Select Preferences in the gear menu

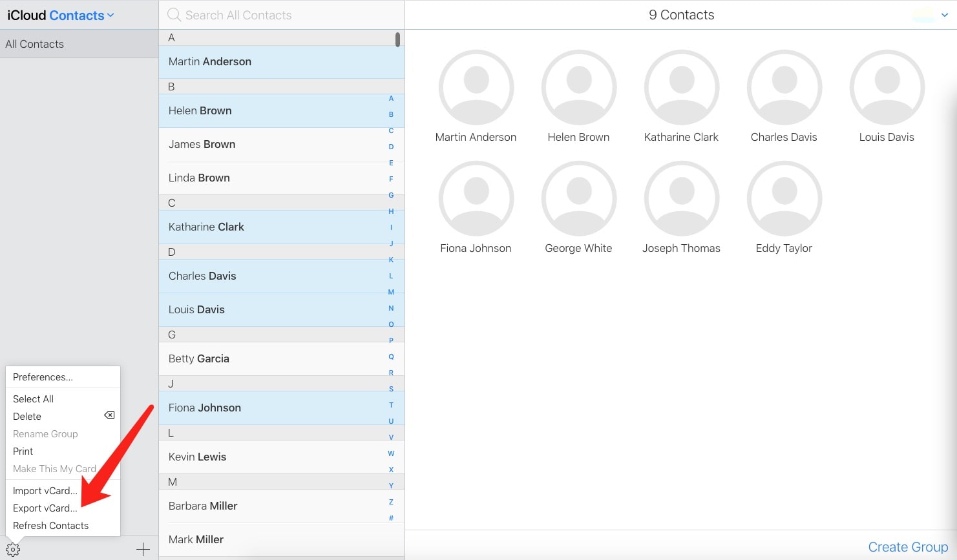pyautogui.click(x=43, y=377)
